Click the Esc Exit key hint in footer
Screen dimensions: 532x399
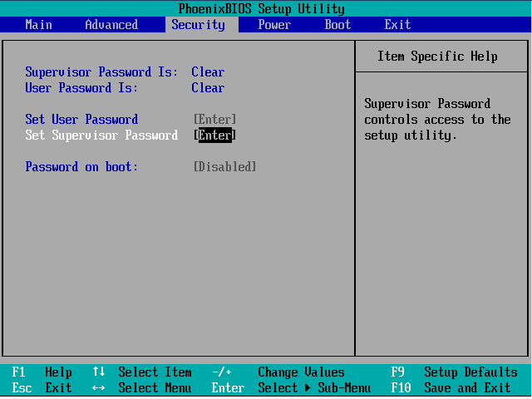tap(42, 388)
